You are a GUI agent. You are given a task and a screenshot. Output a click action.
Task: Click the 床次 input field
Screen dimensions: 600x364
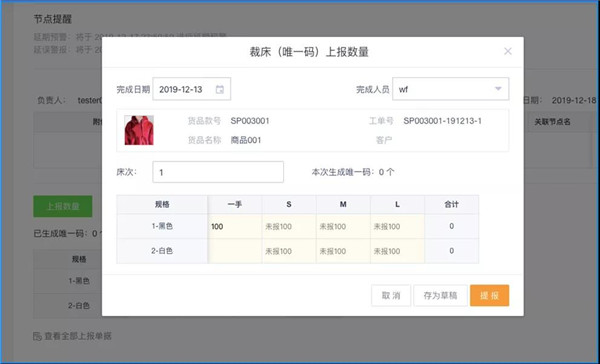(218, 172)
